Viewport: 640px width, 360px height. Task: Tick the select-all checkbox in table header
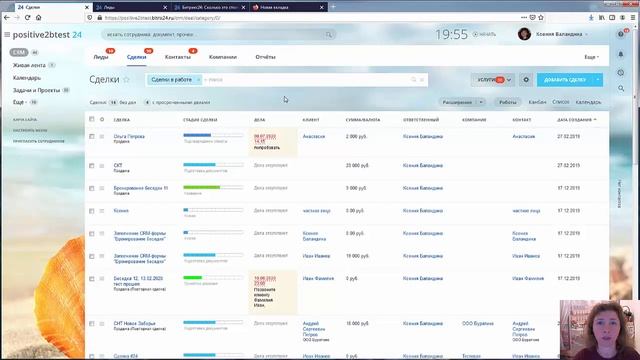[91, 119]
